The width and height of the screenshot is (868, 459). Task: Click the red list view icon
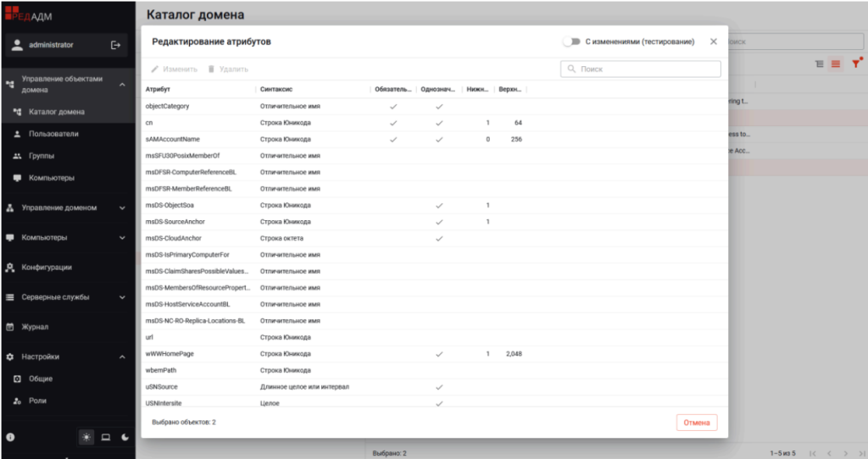point(836,64)
